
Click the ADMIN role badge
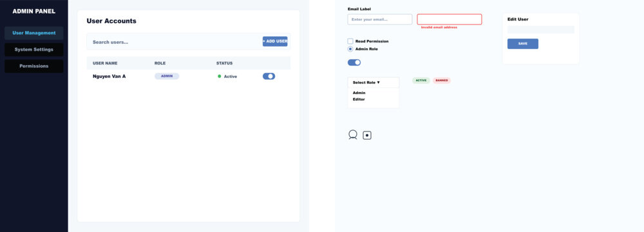tap(167, 76)
